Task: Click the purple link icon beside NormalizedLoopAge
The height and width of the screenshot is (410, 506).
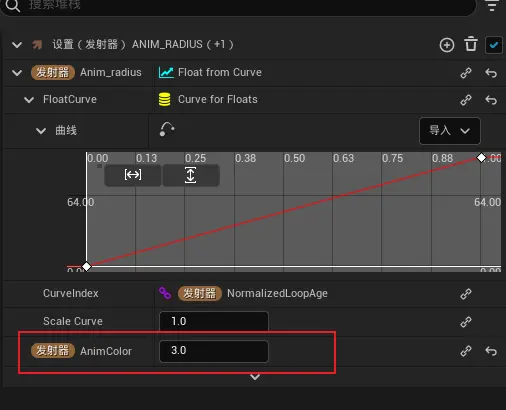Action: [x=165, y=293]
